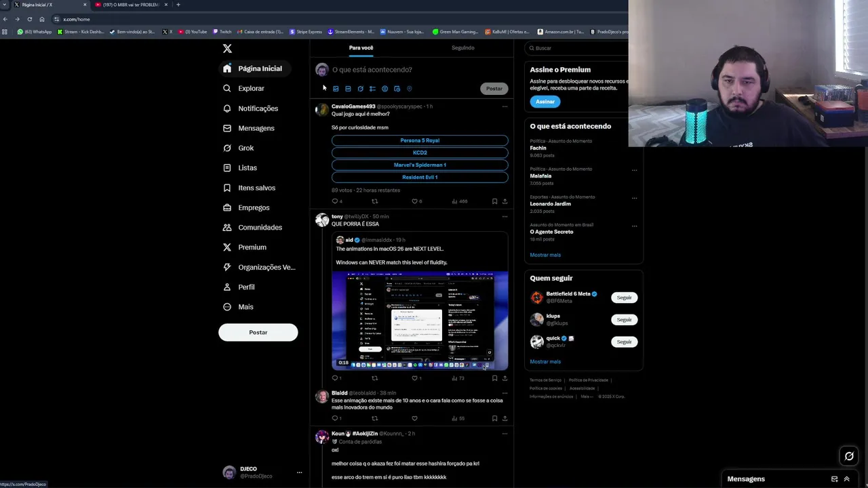Image resolution: width=868 pixels, height=488 pixels.
Task: Open the floating Grok button
Action: [x=849, y=456]
